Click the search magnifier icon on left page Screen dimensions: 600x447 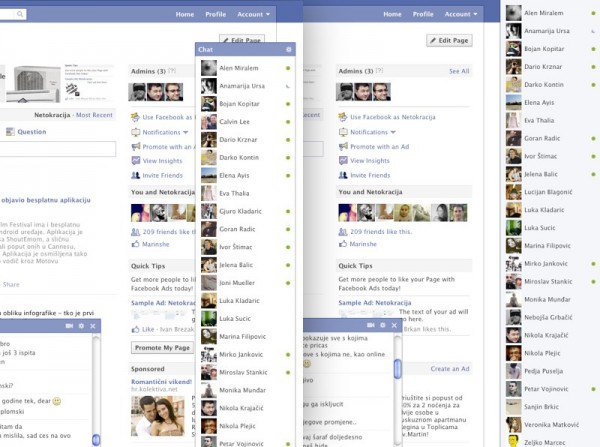point(20,14)
